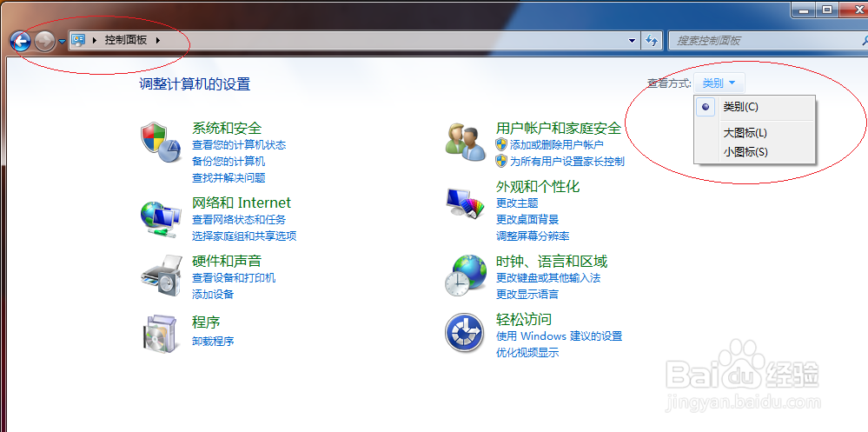Click 选择家庭组和共享选项 link

(244, 236)
